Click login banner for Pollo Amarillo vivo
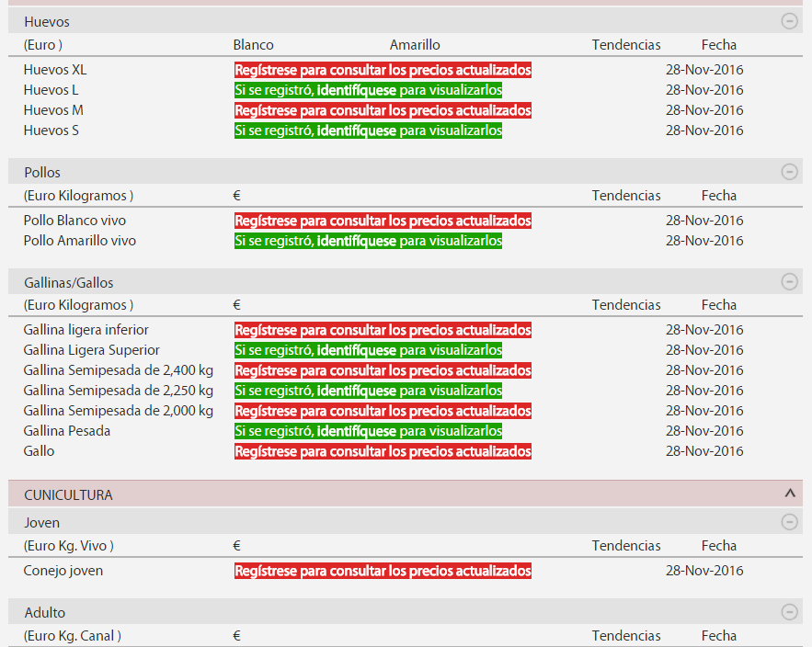812x647 pixels. click(x=368, y=241)
